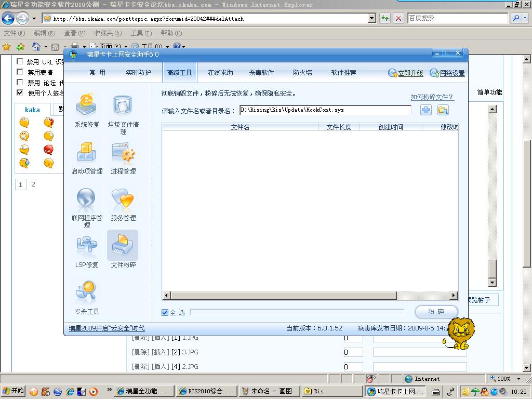
Task: Click the 立即升级 upgrade link
Action: pyautogui.click(x=410, y=73)
